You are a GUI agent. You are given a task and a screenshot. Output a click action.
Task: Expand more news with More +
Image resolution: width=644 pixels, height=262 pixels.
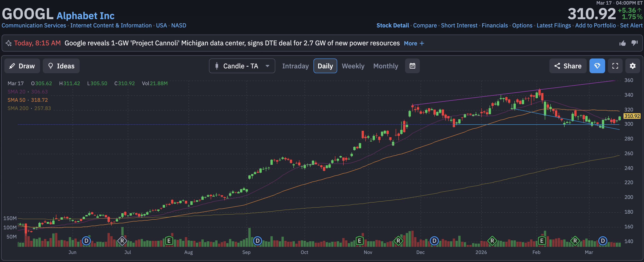[x=414, y=43]
